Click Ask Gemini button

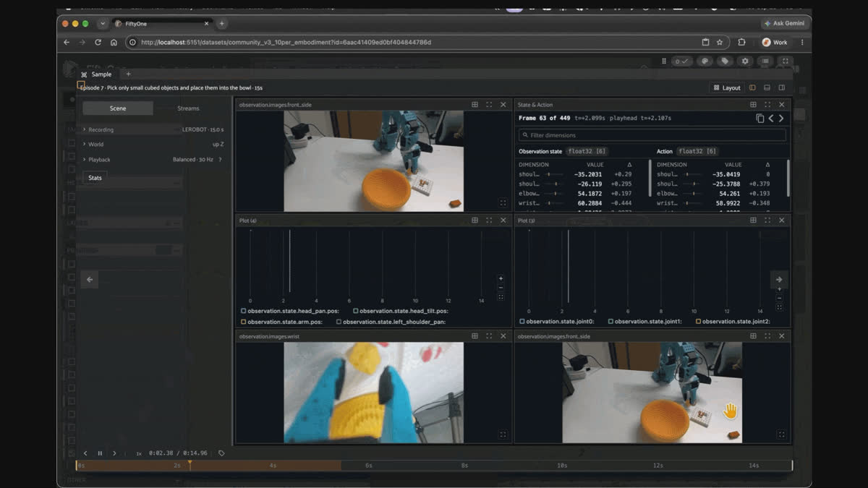coord(786,23)
